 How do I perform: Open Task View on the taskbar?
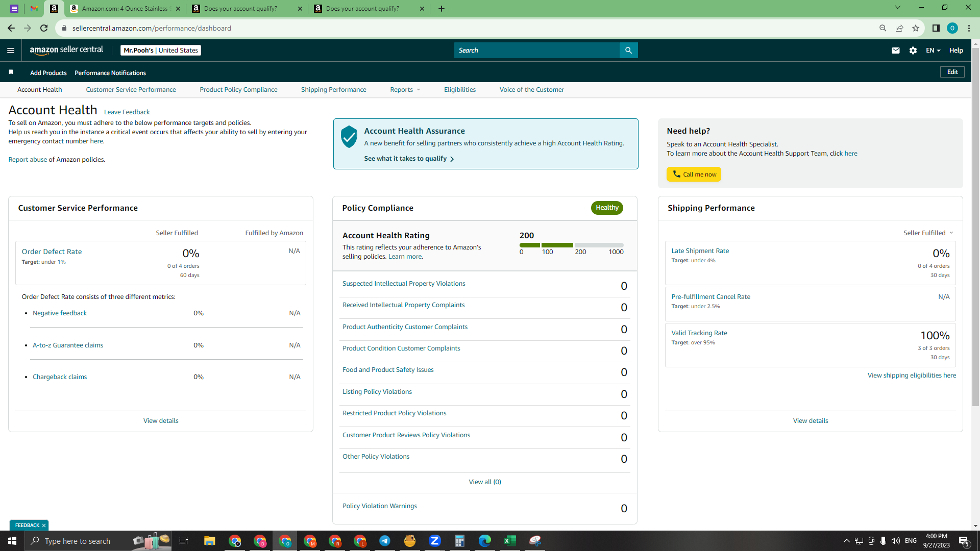click(184, 541)
